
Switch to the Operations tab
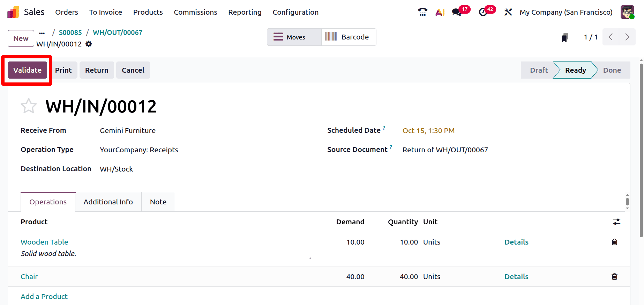tap(48, 202)
